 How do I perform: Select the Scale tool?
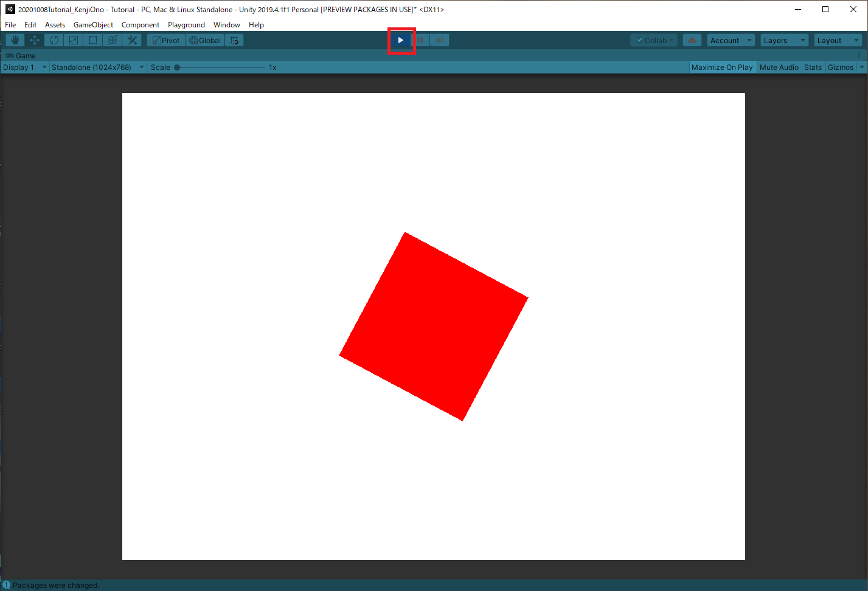[74, 40]
